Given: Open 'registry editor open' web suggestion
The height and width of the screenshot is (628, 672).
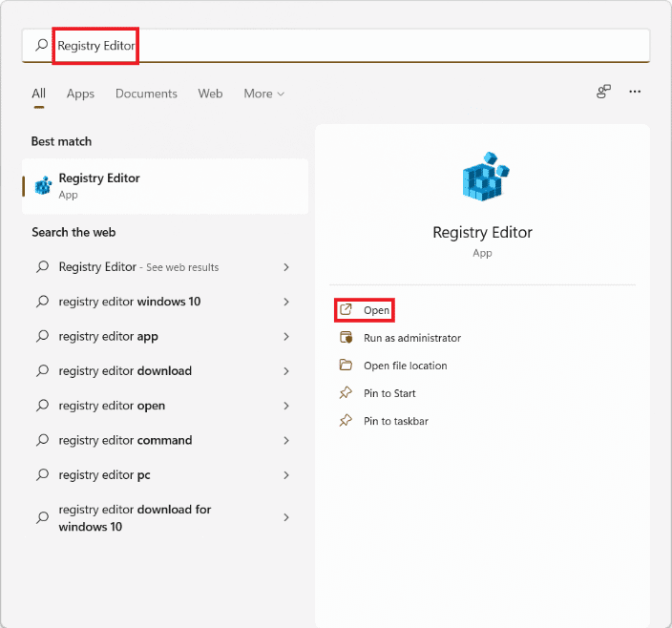Looking at the screenshot, I should click(x=165, y=406).
